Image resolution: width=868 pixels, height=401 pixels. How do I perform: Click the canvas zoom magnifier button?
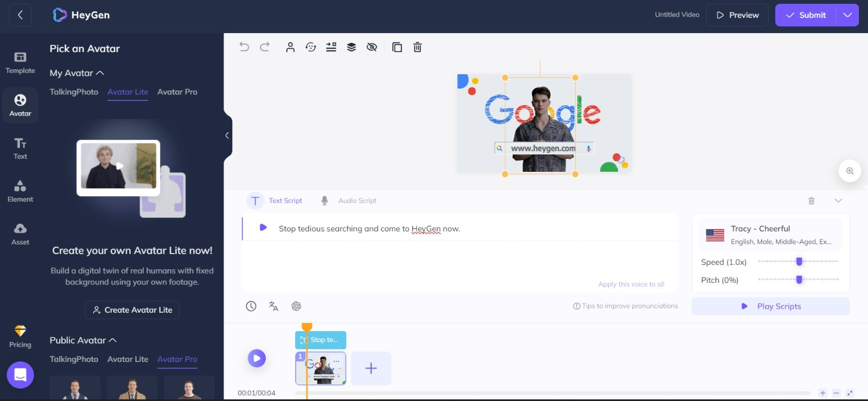850,171
